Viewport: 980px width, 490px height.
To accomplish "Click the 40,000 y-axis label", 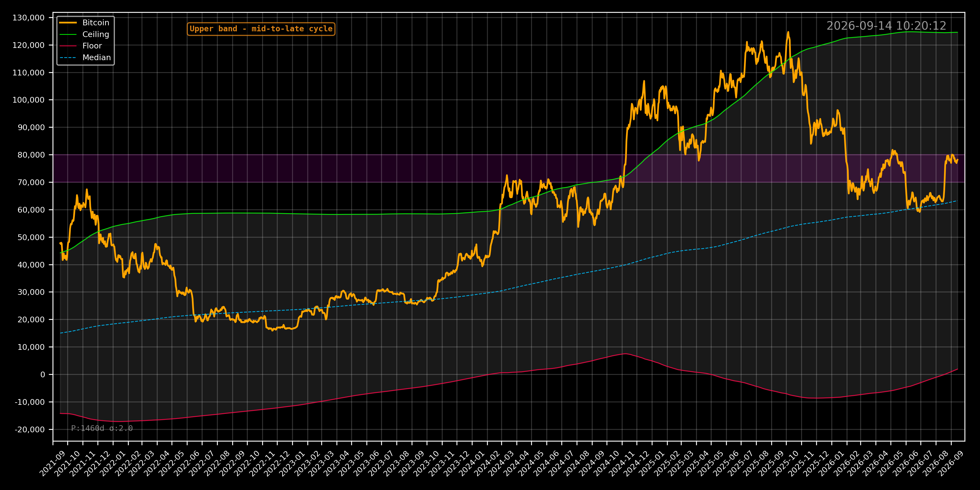I will point(31,265).
